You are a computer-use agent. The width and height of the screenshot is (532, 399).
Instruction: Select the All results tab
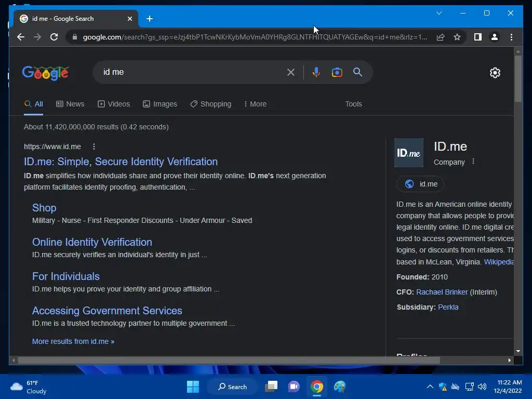click(33, 104)
